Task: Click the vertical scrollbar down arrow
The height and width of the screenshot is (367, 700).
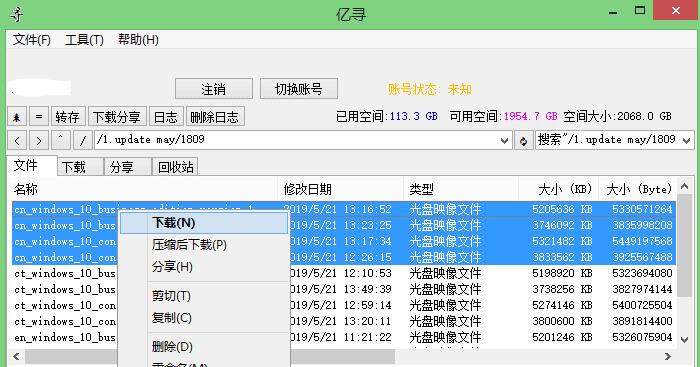Action: click(x=684, y=340)
